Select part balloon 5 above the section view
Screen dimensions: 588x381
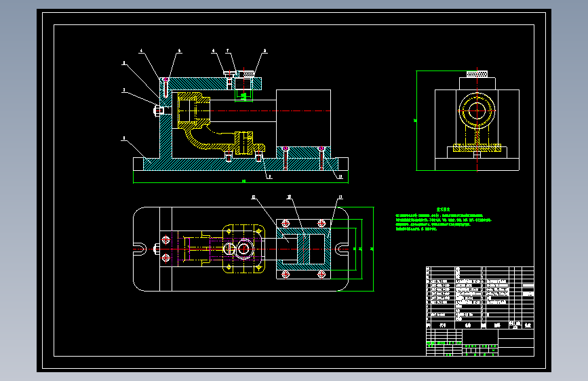[179, 51]
